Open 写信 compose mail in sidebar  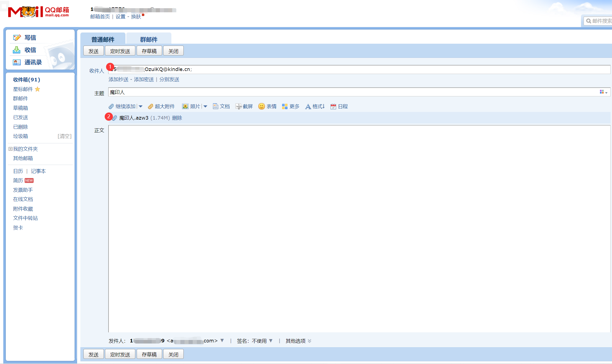[30, 38]
